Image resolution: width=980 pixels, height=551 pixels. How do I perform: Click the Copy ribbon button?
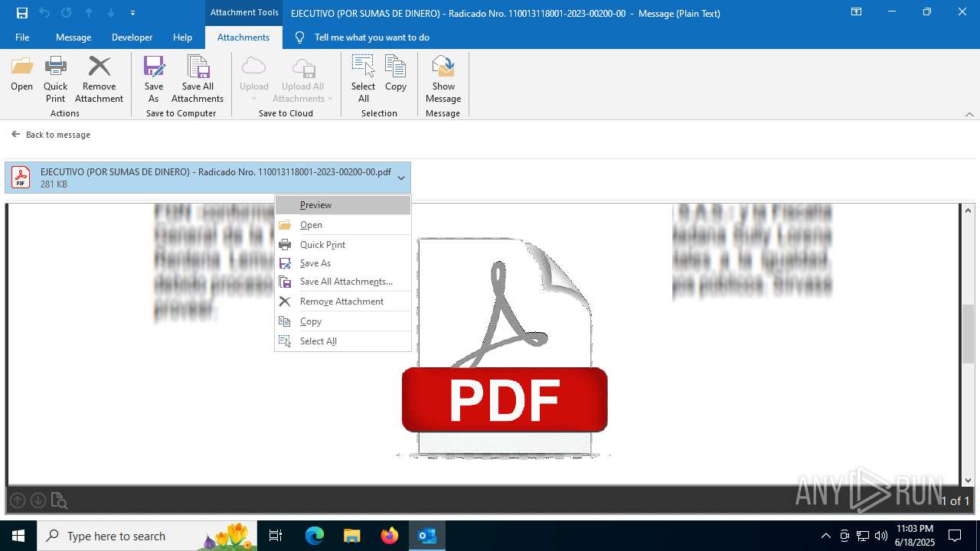[396, 74]
